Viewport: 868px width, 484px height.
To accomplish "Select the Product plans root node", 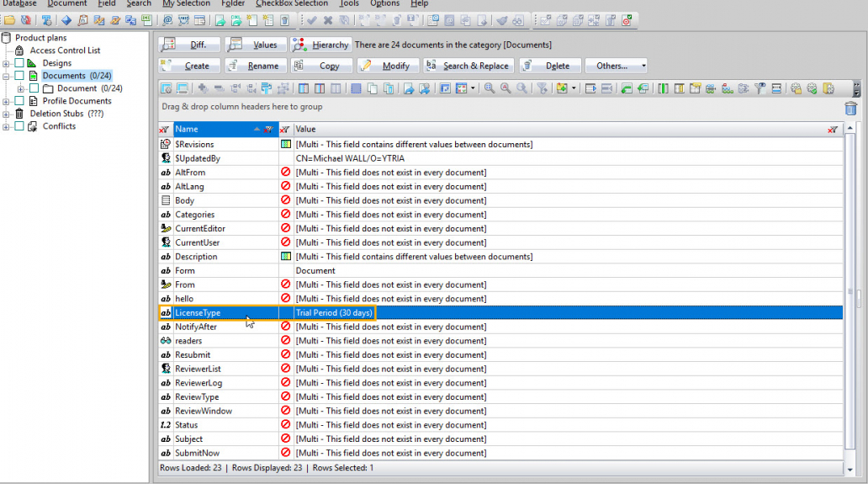I will pos(41,38).
